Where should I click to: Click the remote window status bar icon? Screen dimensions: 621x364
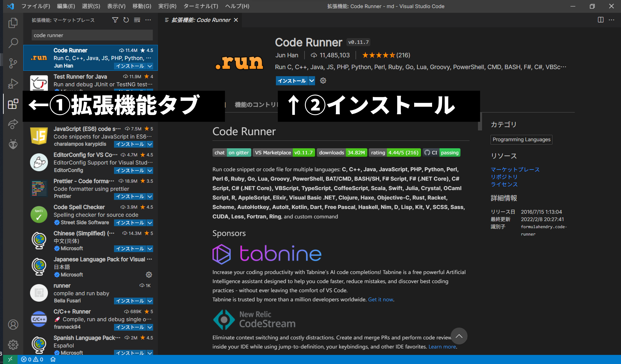[x=10, y=359]
